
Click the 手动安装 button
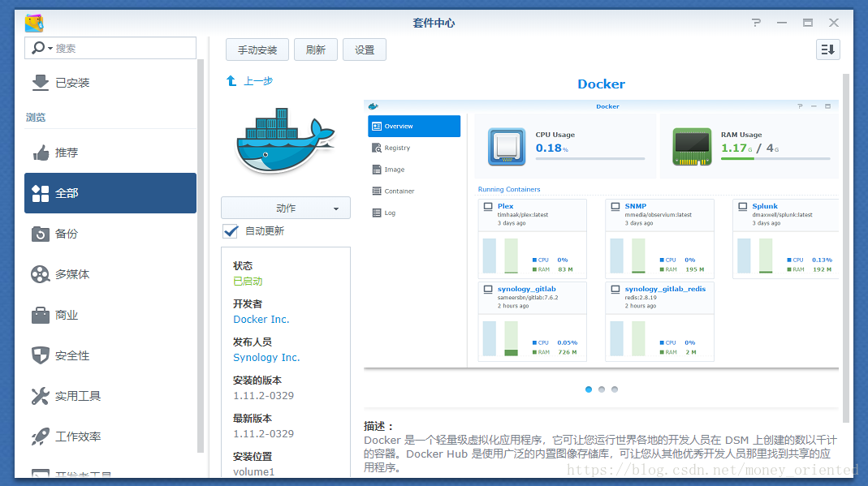pyautogui.click(x=257, y=49)
